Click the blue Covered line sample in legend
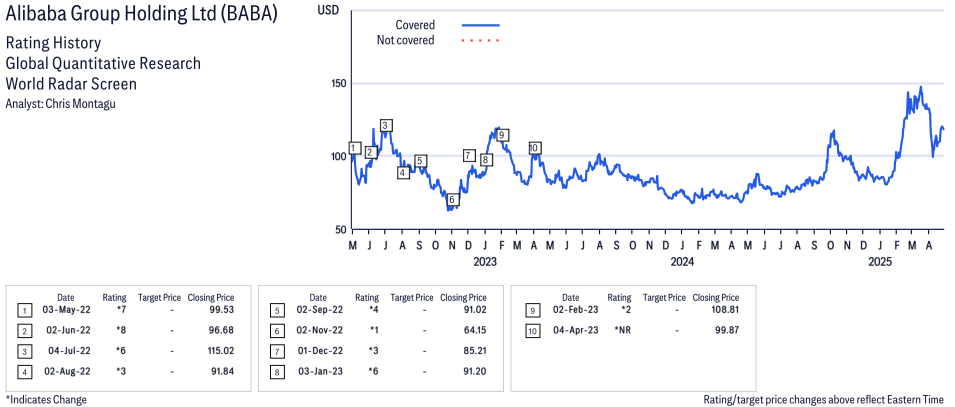This screenshot has width=955, height=407. tap(481, 26)
